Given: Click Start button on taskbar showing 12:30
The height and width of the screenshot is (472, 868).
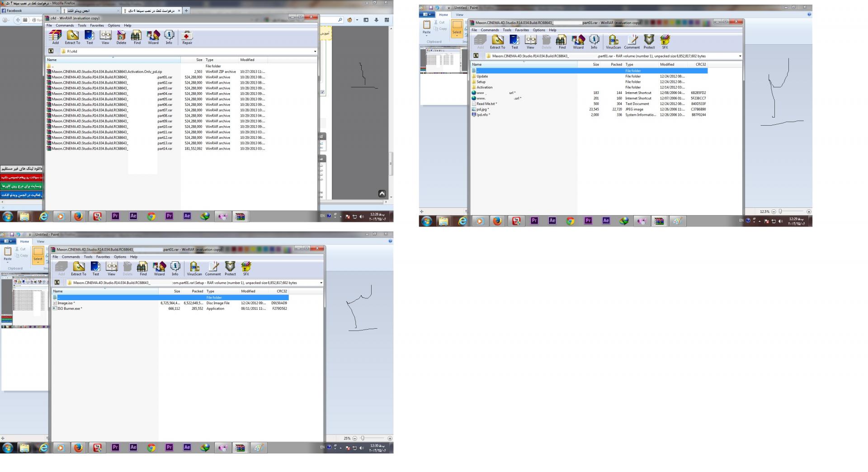Looking at the screenshot, I should 7,448.
